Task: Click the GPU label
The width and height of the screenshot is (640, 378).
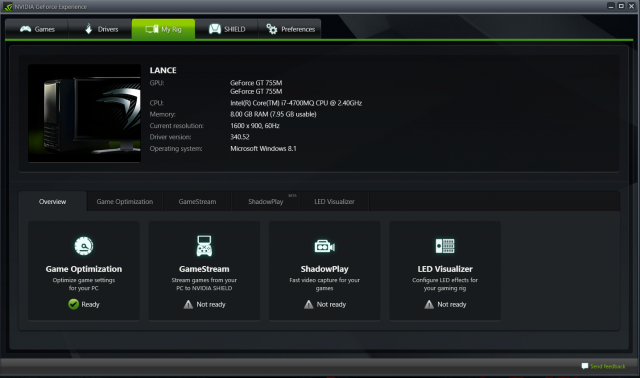Action: [x=157, y=83]
